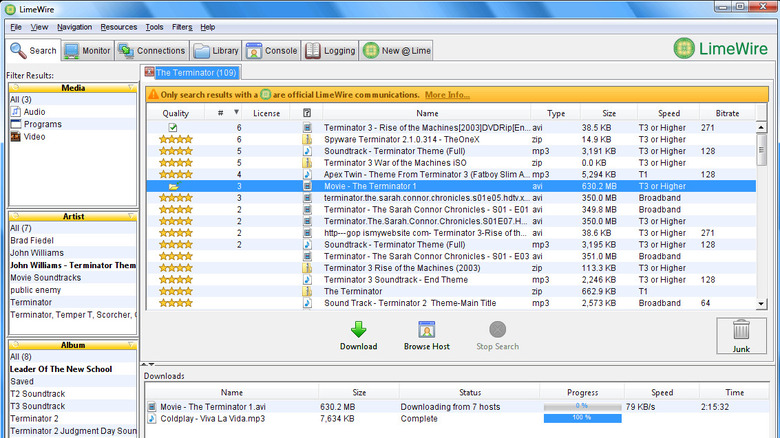Close The Terminator search results tab
The height and width of the screenshot is (438, 780).
tap(149, 73)
